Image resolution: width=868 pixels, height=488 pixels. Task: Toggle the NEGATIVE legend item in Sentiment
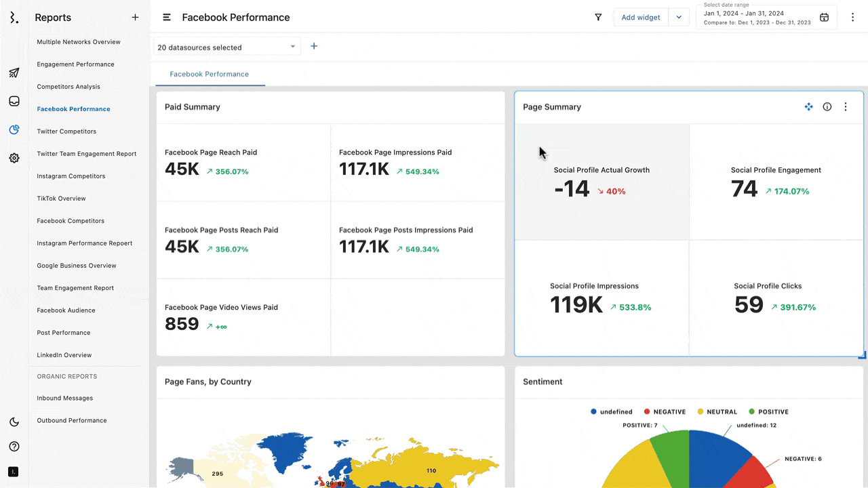click(x=665, y=411)
